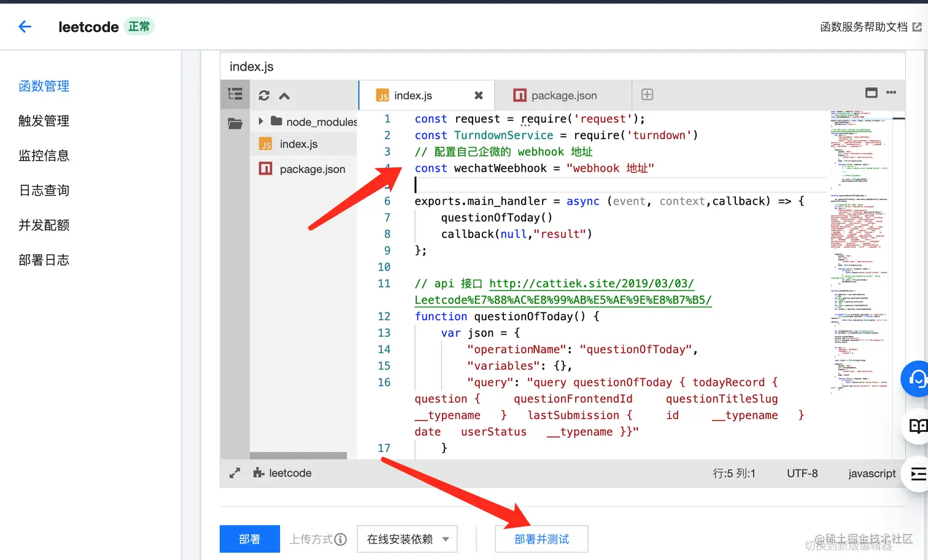
Task: Click the leetcode function title
Action: click(x=88, y=27)
